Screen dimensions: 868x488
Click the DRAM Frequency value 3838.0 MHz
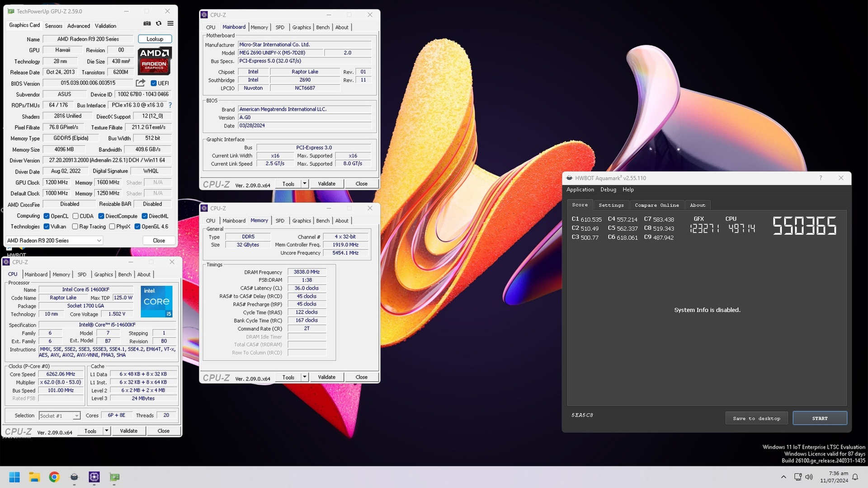307,272
